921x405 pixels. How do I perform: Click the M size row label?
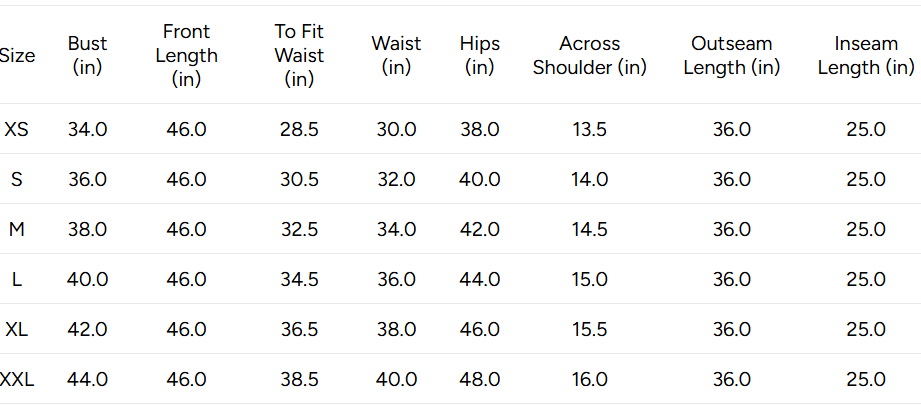[16, 230]
